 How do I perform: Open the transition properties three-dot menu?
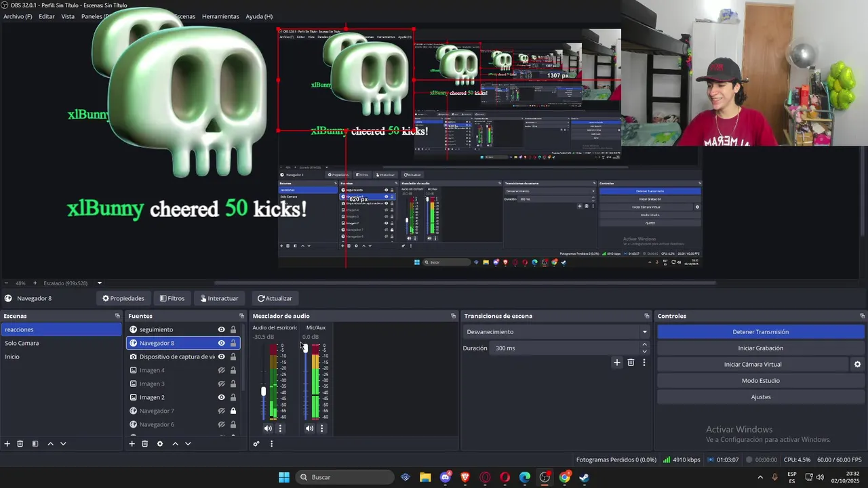tap(644, 363)
